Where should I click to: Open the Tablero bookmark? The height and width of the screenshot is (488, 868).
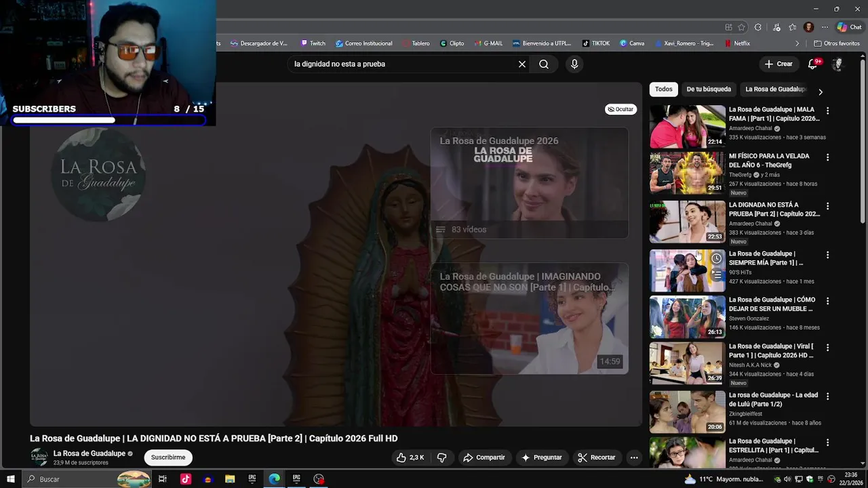[x=416, y=43]
